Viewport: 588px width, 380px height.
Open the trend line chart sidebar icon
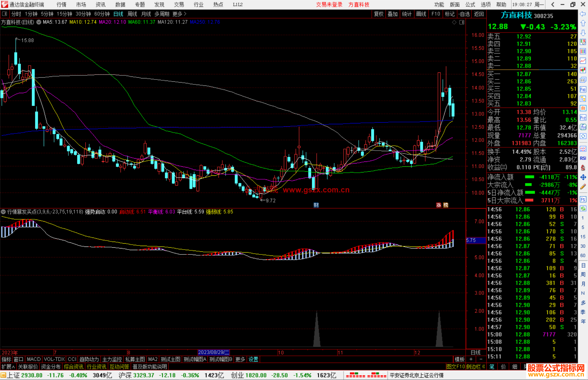click(583, 61)
